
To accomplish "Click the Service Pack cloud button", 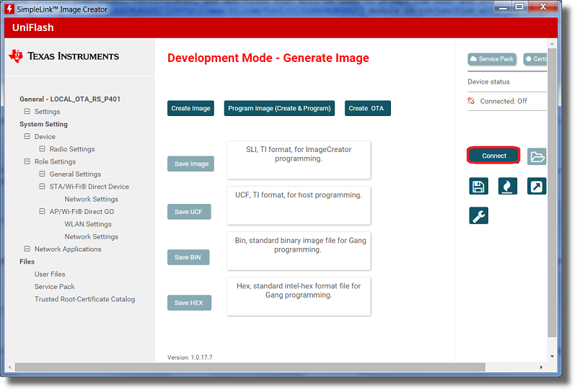I will [492, 59].
